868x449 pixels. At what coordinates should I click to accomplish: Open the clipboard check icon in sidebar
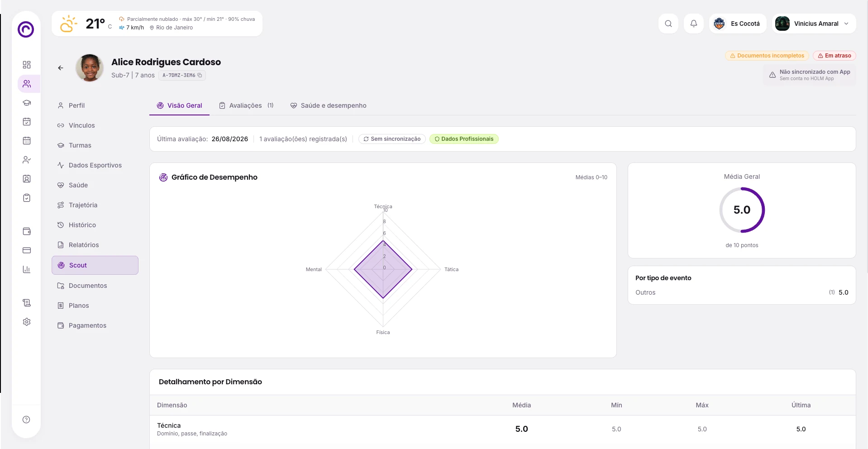click(27, 198)
